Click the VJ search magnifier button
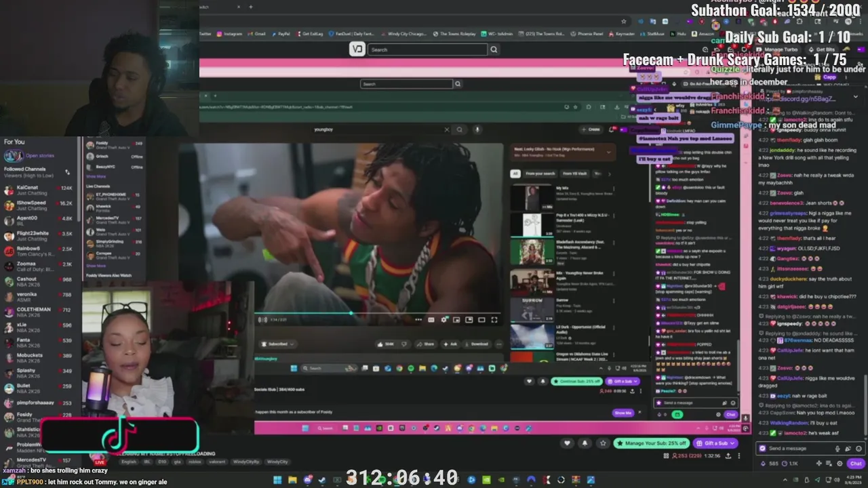The image size is (868, 488). coord(494,49)
